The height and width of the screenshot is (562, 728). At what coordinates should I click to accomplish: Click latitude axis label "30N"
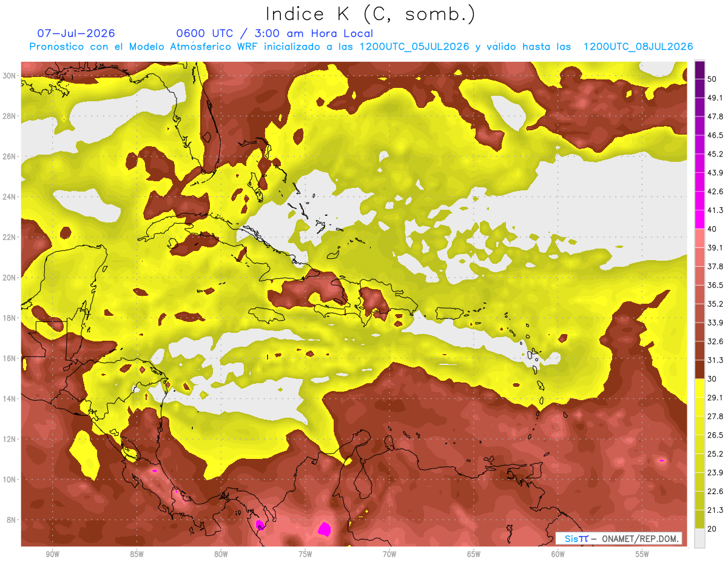[10, 76]
